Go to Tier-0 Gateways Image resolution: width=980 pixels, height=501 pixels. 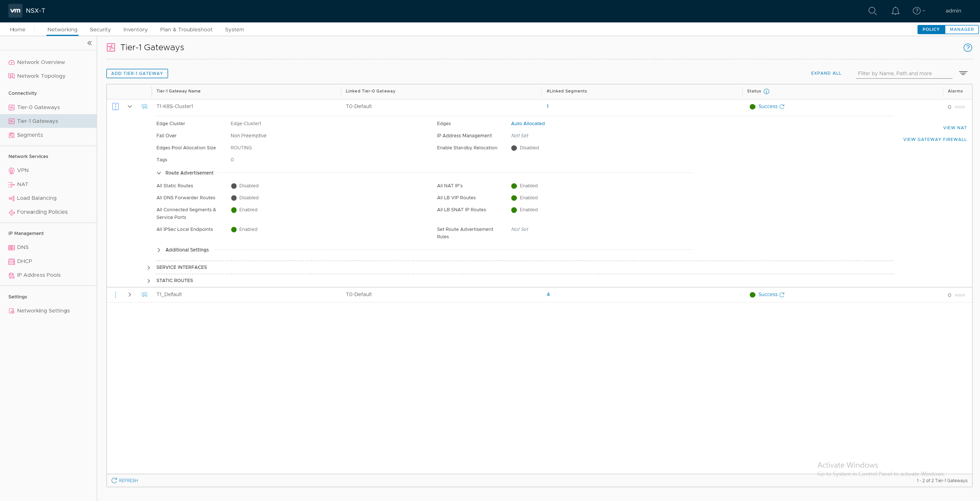pyautogui.click(x=39, y=108)
